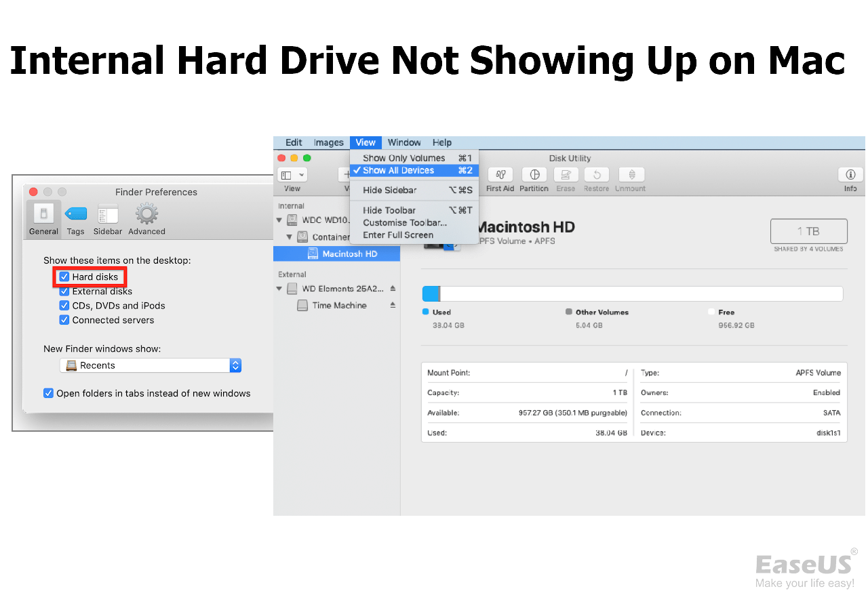Click the 1 TB shared volumes button

pyautogui.click(x=808, y=231)
